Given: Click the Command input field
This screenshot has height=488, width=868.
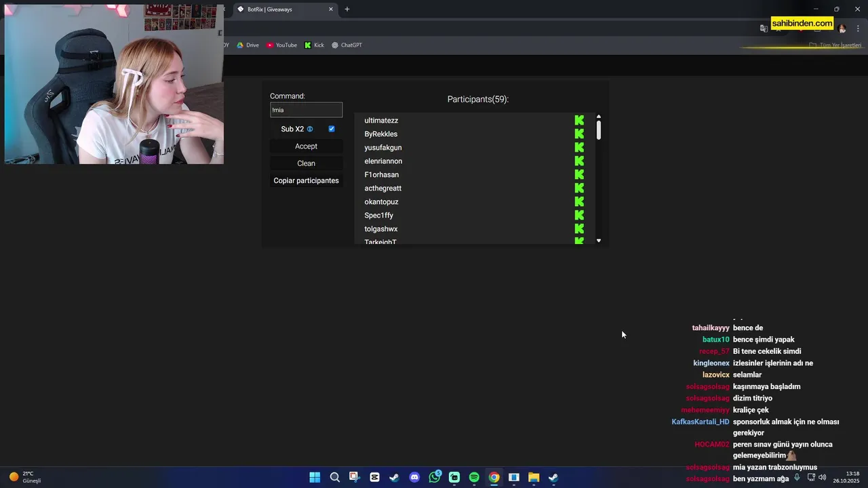Looking at the screenshot, I should (306, 110).
